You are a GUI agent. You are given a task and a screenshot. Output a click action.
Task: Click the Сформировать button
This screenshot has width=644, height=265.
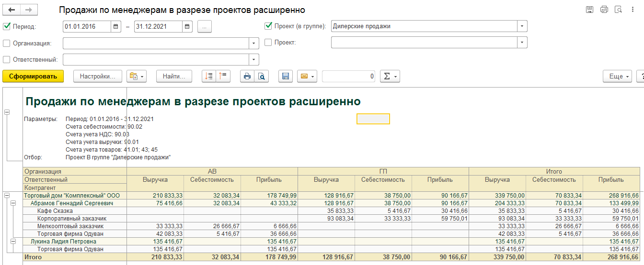[x=33, y=76]
